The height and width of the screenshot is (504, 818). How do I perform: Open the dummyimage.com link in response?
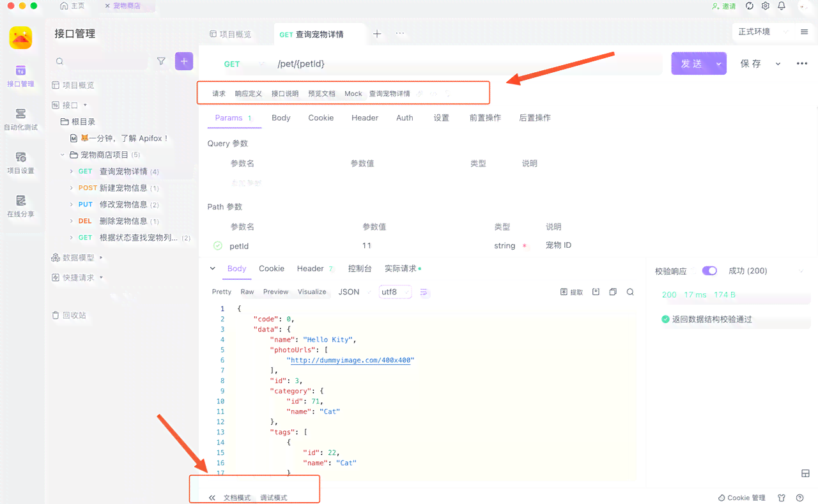351,360
